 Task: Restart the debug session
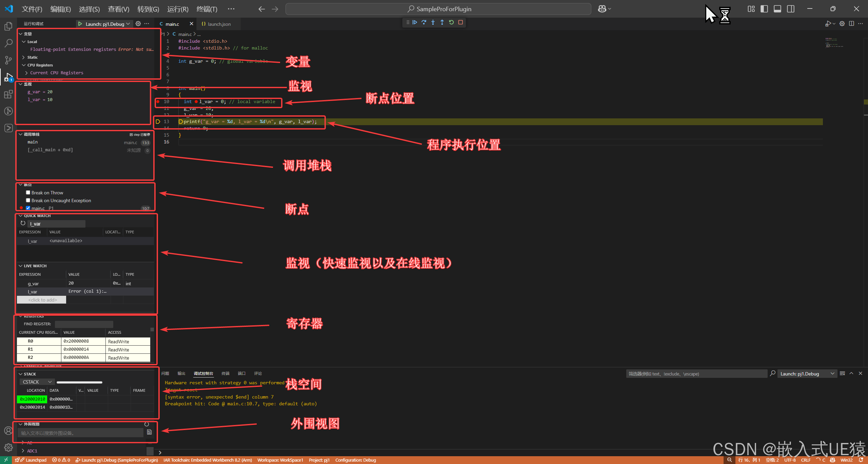coord(451,22)
